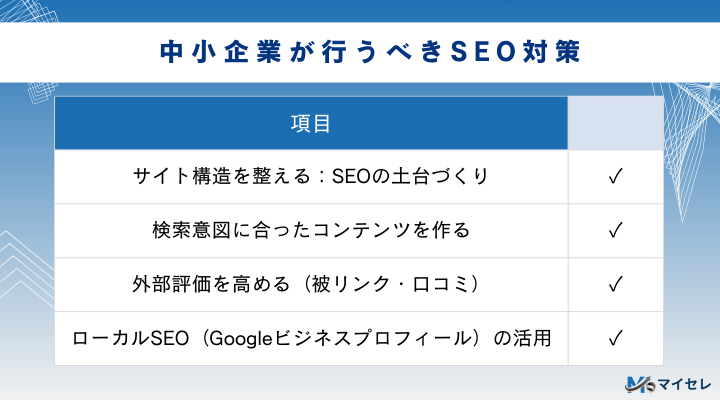Image resolution: width=720 pixels, height=400 pixels.
Task: Select the 外部評価を高める（被リンク・口コミ） row text
Action: (311, 285)
